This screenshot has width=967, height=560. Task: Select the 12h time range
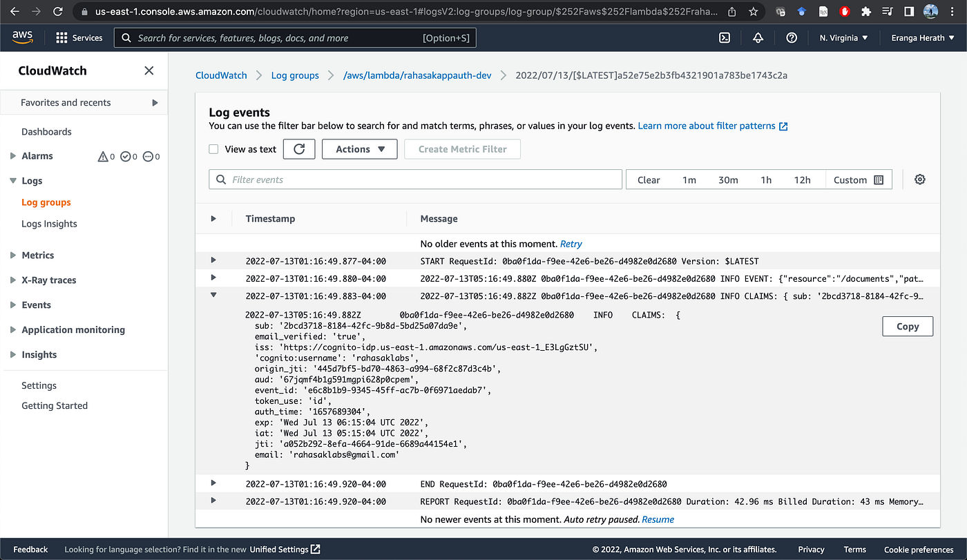click(x=803, y=180)
